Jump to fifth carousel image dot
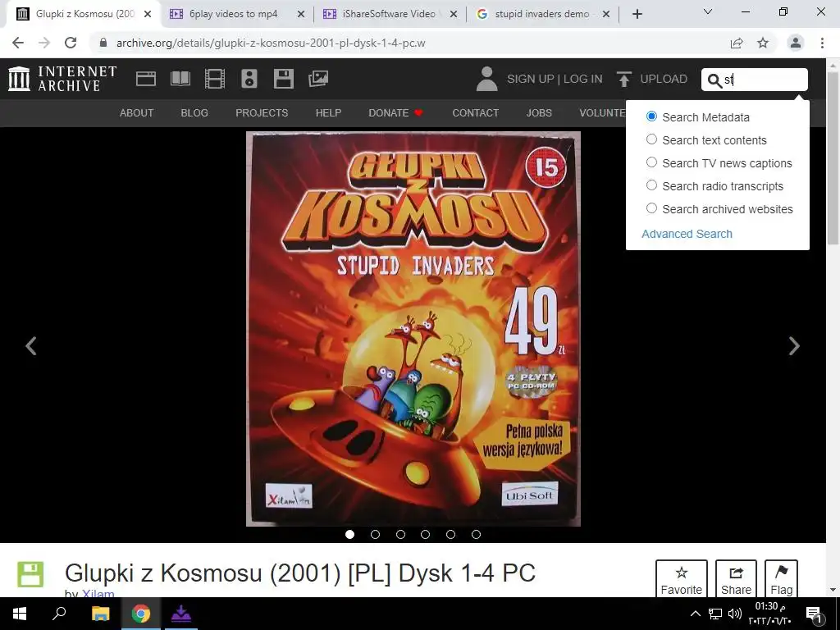This screenshot has height=630, width=840. pos(450,534)
